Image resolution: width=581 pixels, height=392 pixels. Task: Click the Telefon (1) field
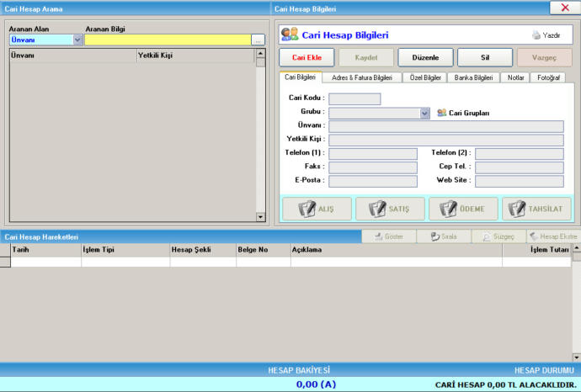(x=373, y=154)
